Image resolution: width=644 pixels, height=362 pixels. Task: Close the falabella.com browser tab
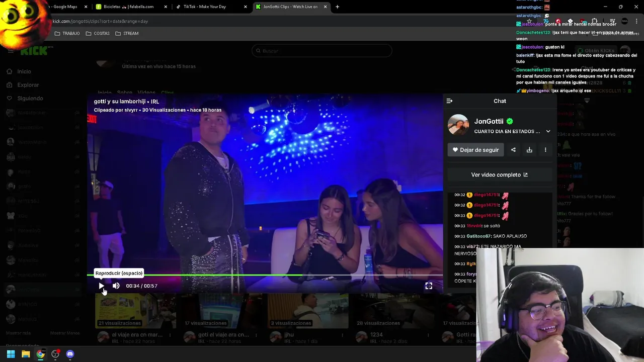pyautogui.click(x=166, y=7)
